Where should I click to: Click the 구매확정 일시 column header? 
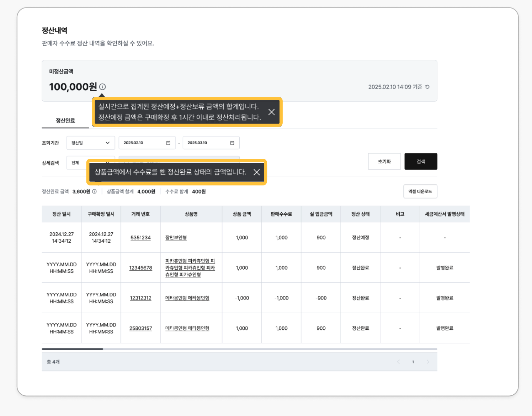(x=101, y=214)
